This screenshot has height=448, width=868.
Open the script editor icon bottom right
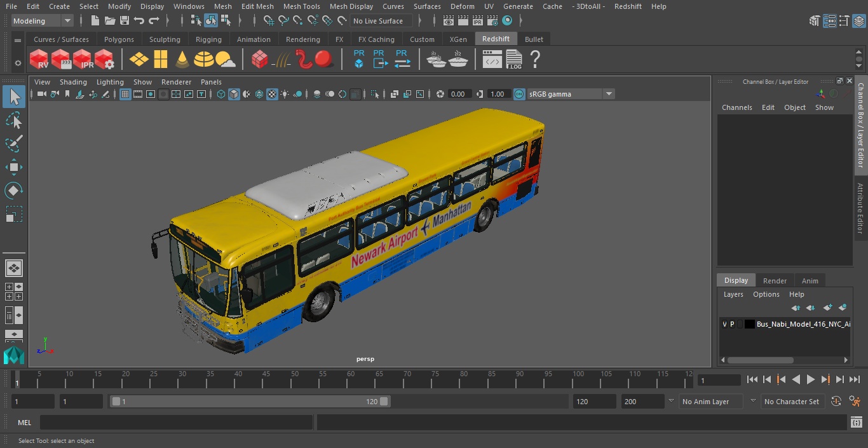(x=856, y=423)
